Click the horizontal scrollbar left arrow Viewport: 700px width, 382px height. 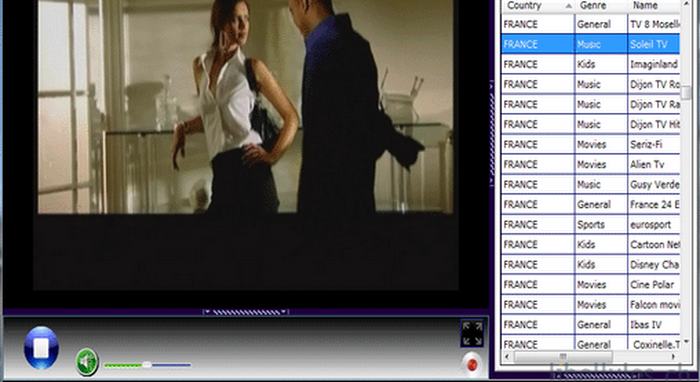507,357
